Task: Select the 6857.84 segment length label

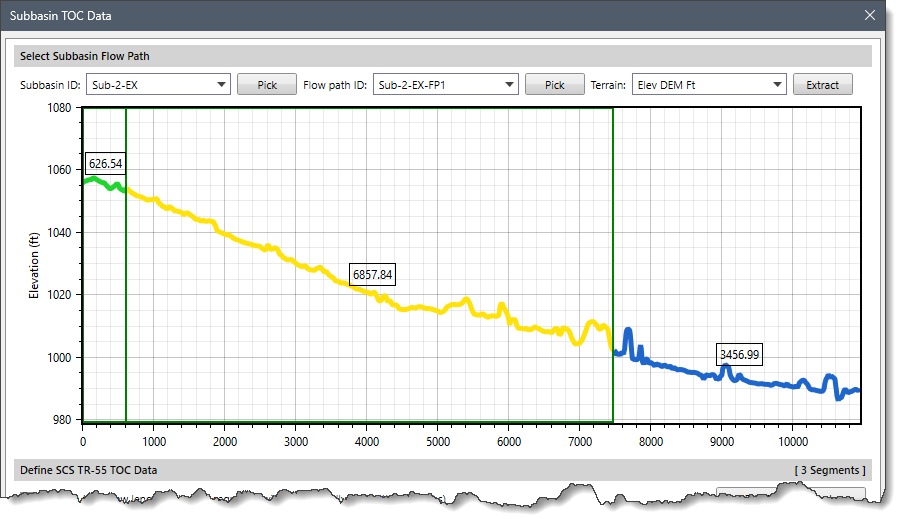Action: pos(372,274)
